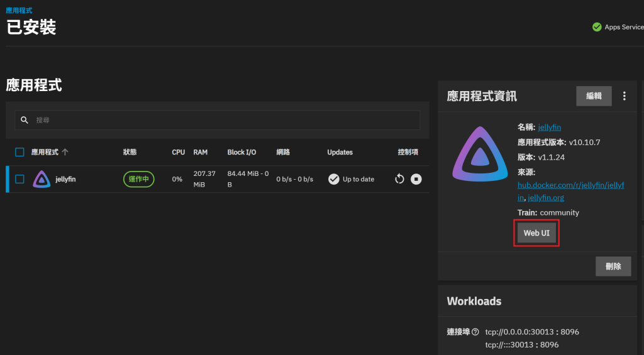This screenshot has width=644, height=355.
Task: Click the 編輯 button
Action: pos(594,96)
